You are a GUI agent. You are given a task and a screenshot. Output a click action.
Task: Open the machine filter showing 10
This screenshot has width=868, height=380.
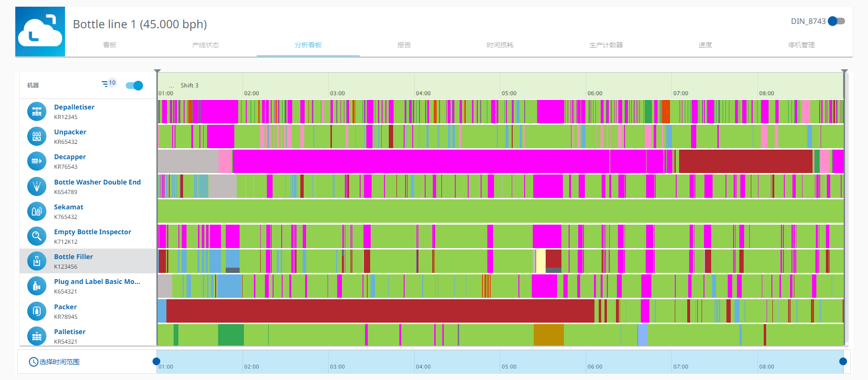[x=109, y=83]
